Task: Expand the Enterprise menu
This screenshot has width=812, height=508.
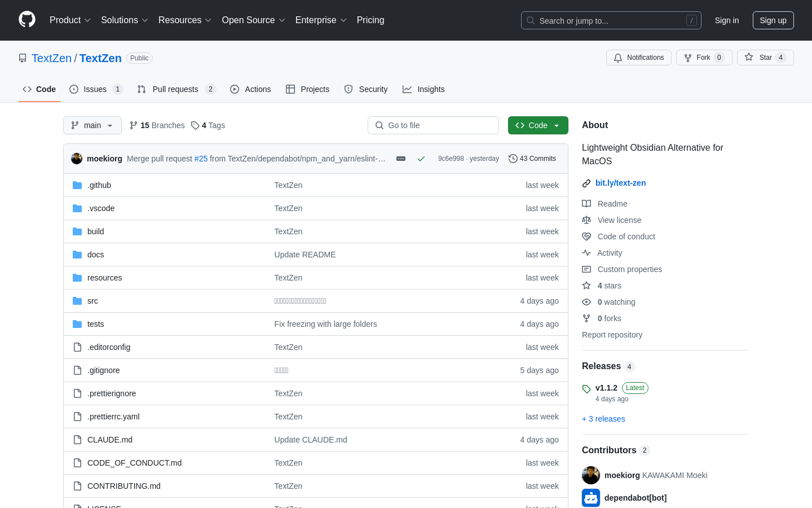Action: point(321,20)
